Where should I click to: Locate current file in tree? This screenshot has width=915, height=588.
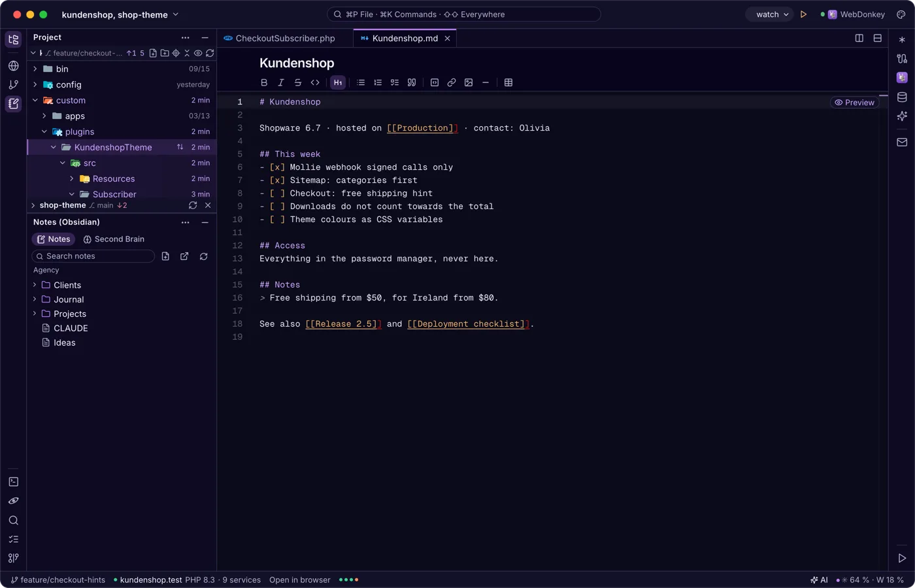(176, 53)
